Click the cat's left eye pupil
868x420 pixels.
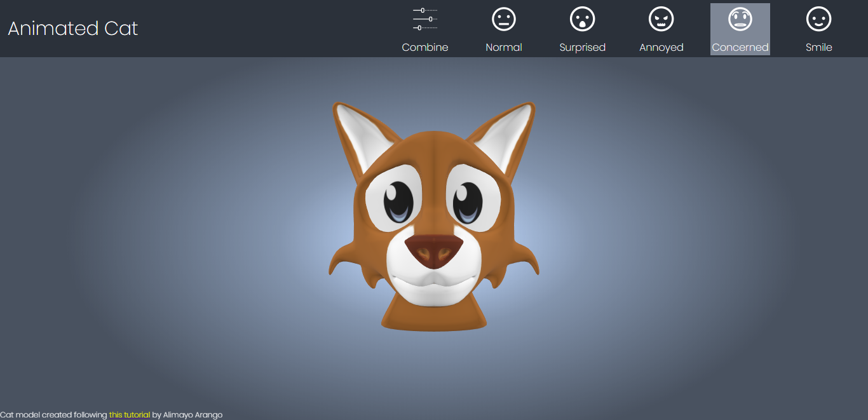[400, 201]
